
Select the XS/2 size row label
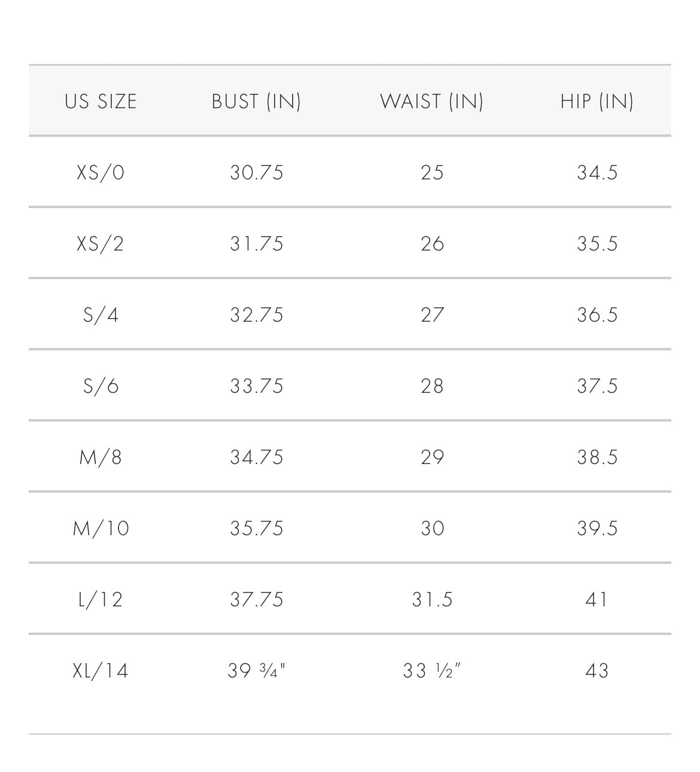pos(101,244)
